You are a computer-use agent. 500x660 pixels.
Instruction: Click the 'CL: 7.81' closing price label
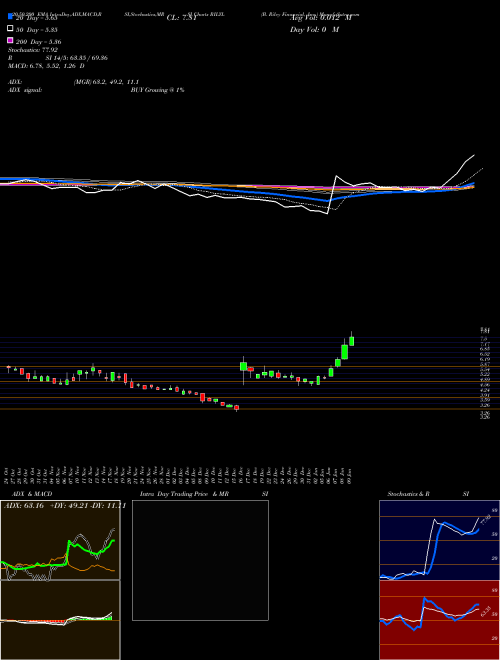tap(182, 18)
